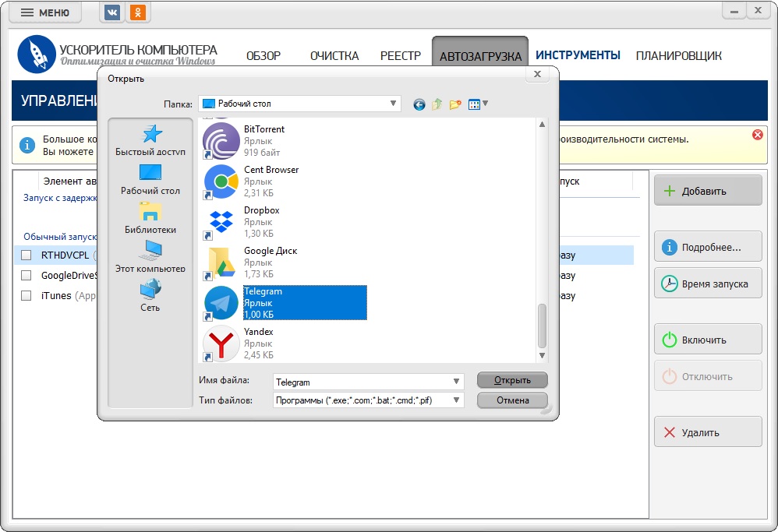This screenshot has width=778, height=532.
Task: Click the file list scroll down arrow
Action: (543, 355)
